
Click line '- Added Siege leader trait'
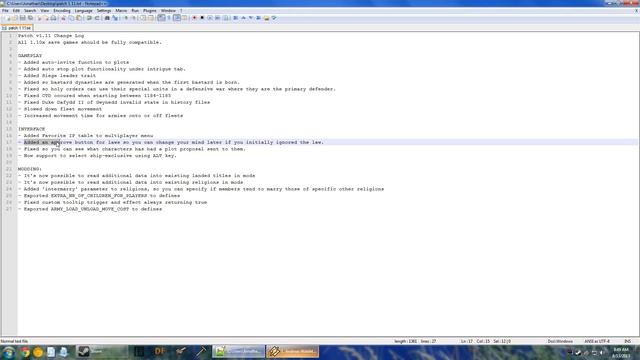(x=57, y=76)
